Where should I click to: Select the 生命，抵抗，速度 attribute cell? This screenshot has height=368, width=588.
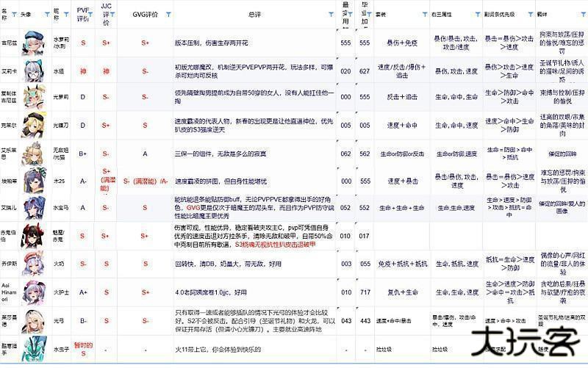tap(456, 264)
